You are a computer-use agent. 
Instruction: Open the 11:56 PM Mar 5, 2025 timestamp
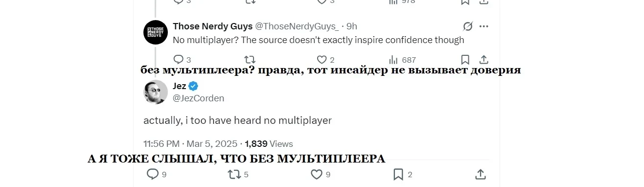pyautogui.click(x=190, y=144)
